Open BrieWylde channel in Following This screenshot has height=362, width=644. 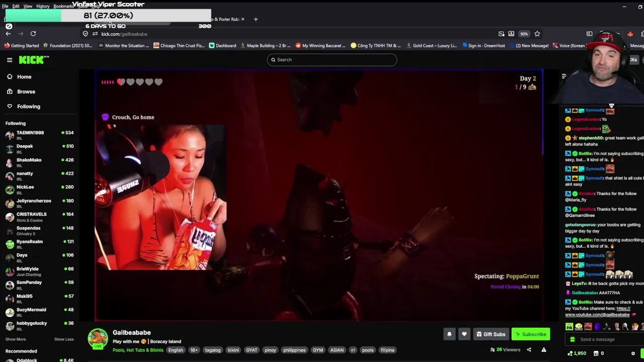[39, 271]
